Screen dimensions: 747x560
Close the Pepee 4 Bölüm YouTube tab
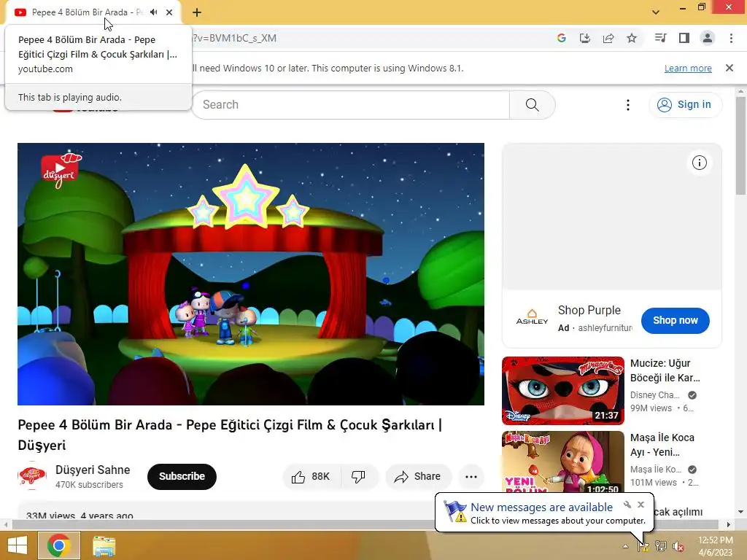click(169, 12)
